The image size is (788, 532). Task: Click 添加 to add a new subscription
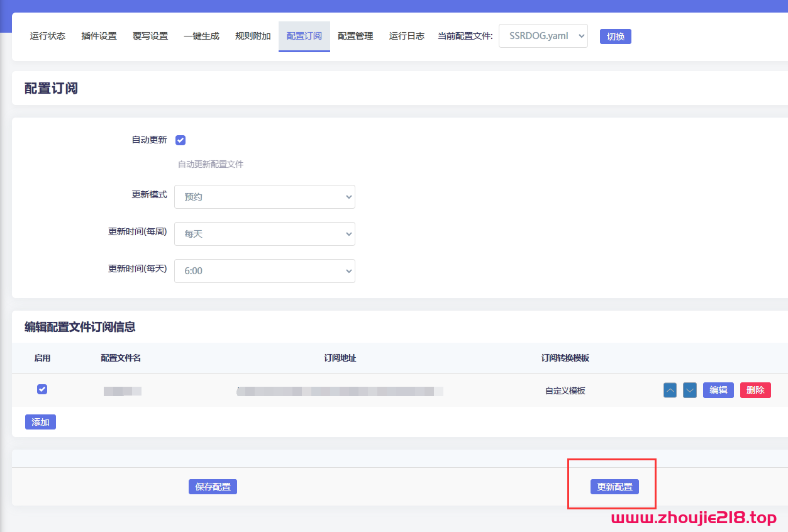pyautogui.click(x=40, y=422)
